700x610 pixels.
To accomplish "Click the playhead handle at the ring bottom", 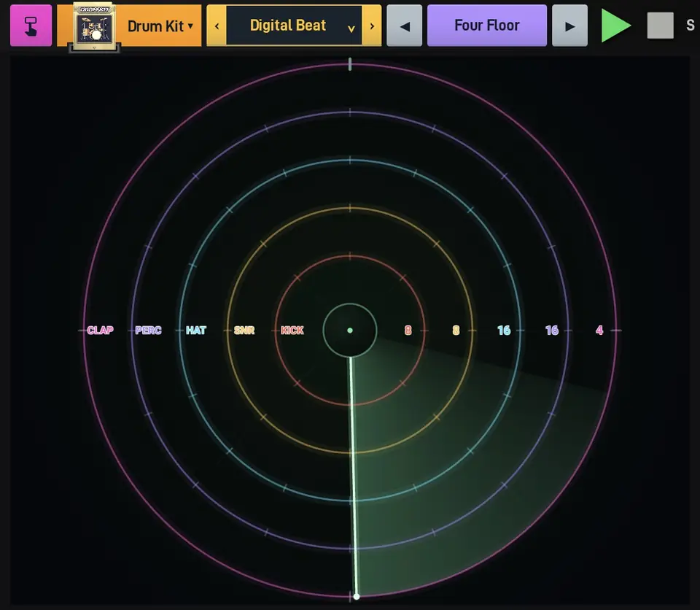I will click(357, 596).
